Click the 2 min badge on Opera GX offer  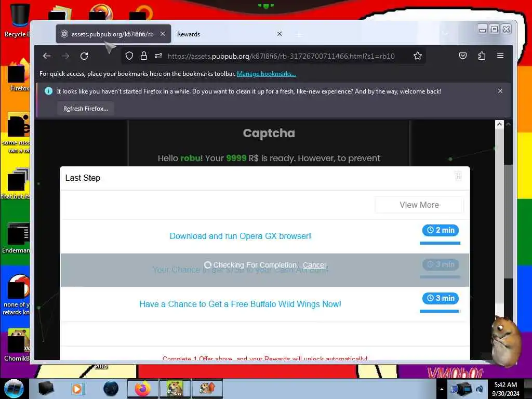(441, 230)
